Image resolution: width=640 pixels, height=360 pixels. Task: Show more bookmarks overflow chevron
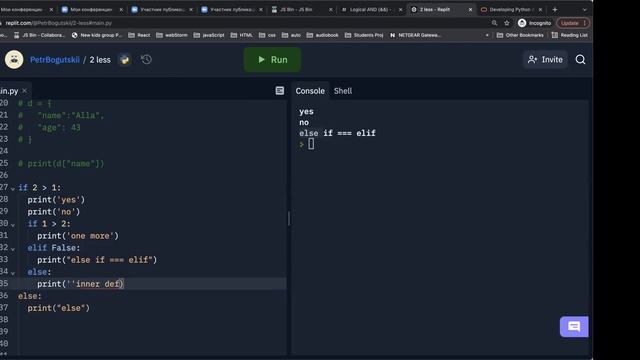pos(487,35)
